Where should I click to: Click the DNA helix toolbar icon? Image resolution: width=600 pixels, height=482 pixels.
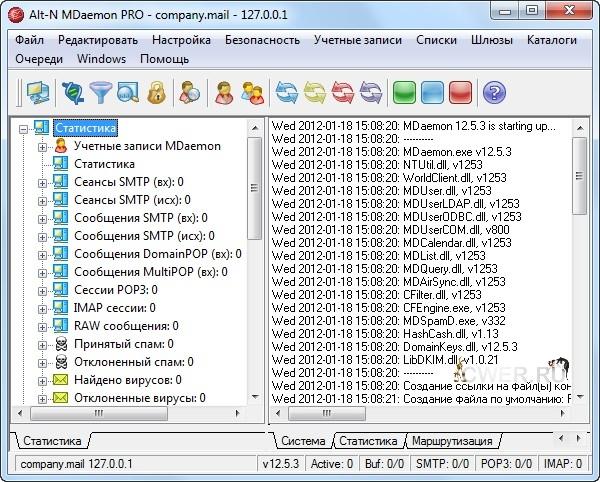pyautogui.click(x=72, y=94)
